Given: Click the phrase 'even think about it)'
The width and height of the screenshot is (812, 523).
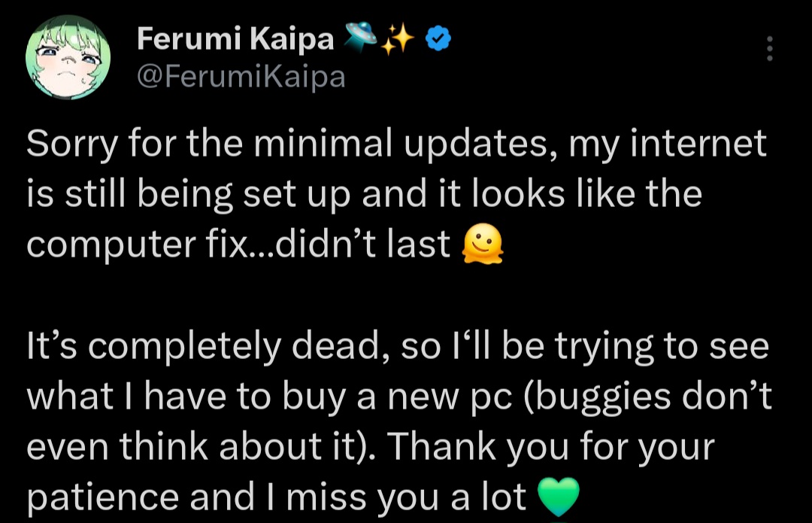Looking at the screenshot, I should click(201, 446).
